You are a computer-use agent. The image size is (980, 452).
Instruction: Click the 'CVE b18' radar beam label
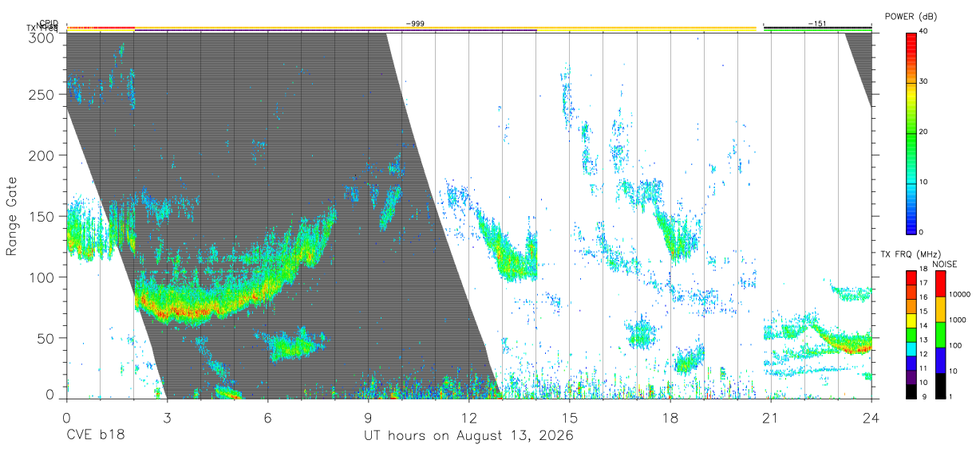95,436
